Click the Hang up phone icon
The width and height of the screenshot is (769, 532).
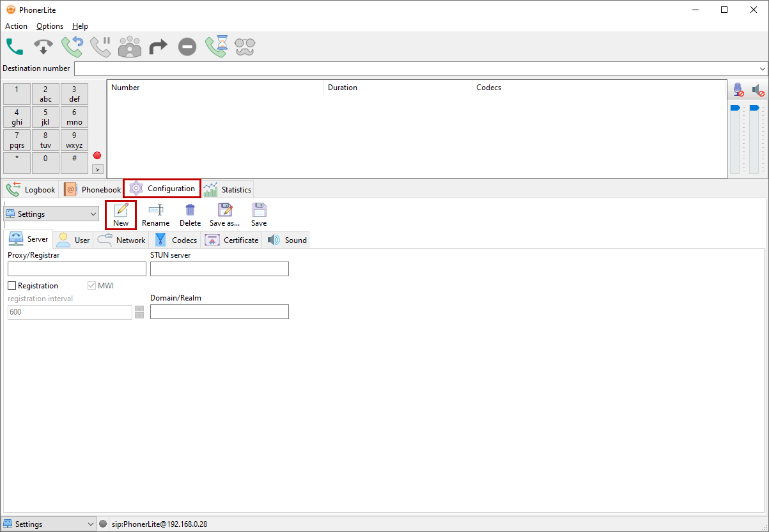coord(43,47)
